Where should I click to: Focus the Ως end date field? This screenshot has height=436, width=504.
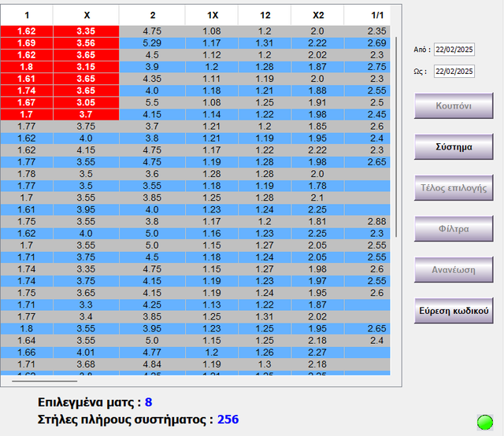(x=454, y=72)
